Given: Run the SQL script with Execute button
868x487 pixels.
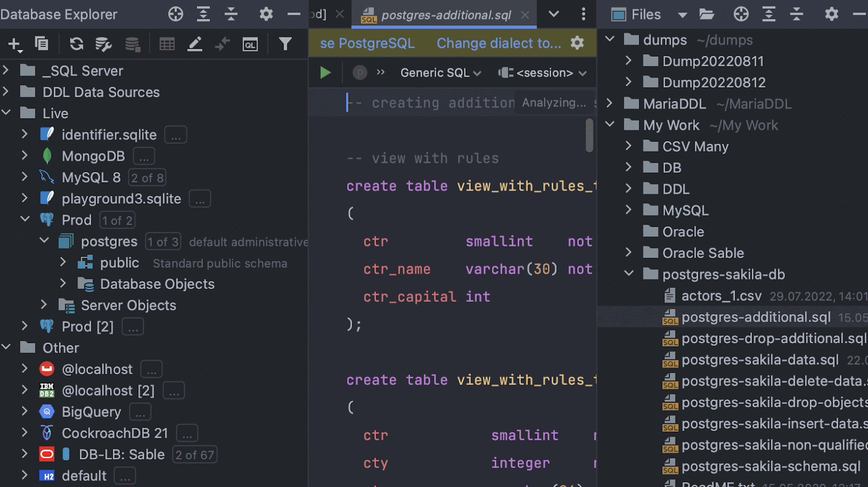Looking at the screenshot, I should click(x=325, y=73).
